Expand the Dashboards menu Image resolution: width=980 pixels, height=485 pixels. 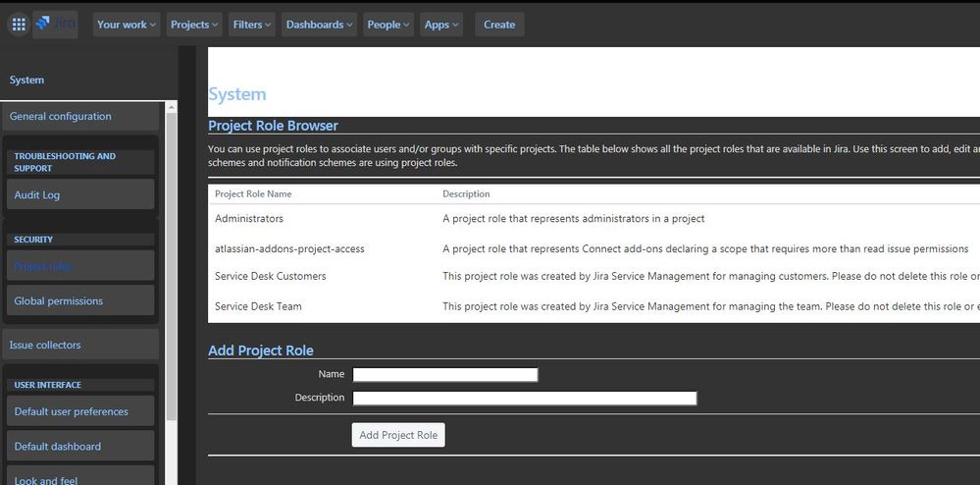point(319,25)
